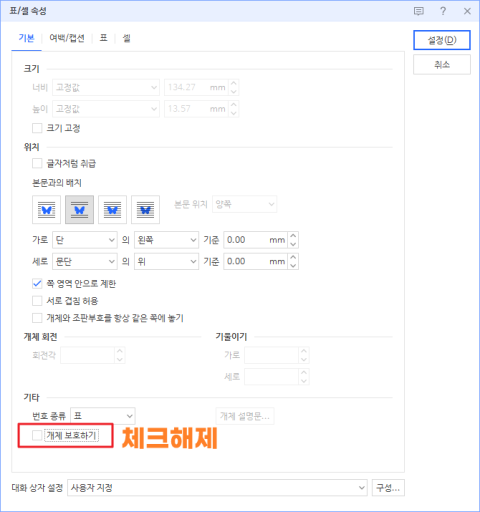Select the third text wrap layout icon
The image size is (480, 512).
(x=112, y=210)
